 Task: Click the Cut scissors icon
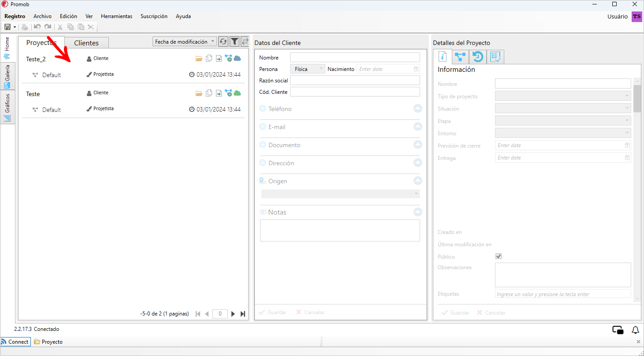click(x=60, y=27)
